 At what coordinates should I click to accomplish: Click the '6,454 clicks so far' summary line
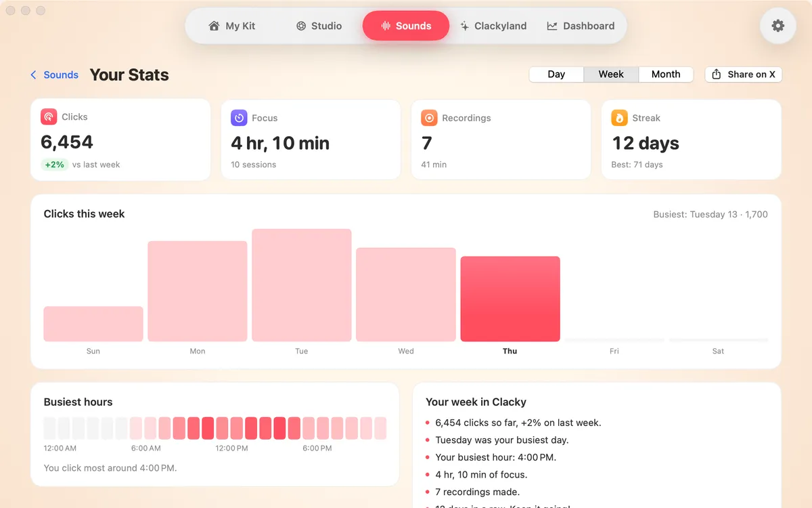click(518, 423)
